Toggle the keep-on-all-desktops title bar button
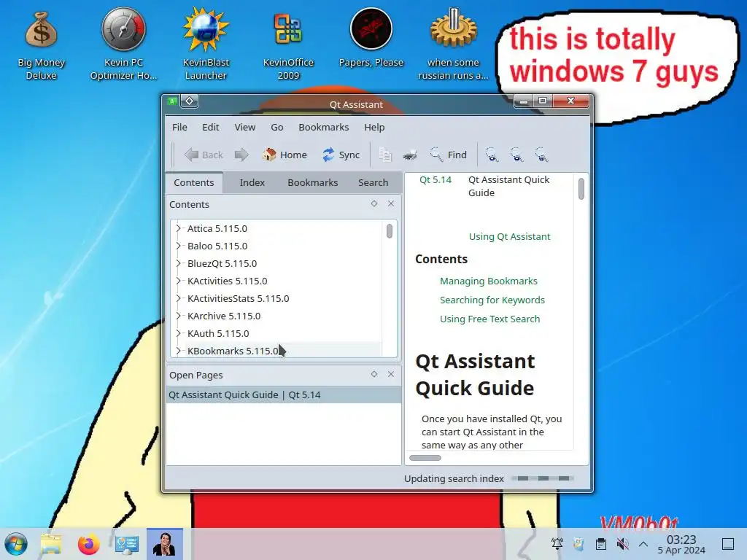The height and width of the screenshot is (560, 747). (x=189, y=101)
